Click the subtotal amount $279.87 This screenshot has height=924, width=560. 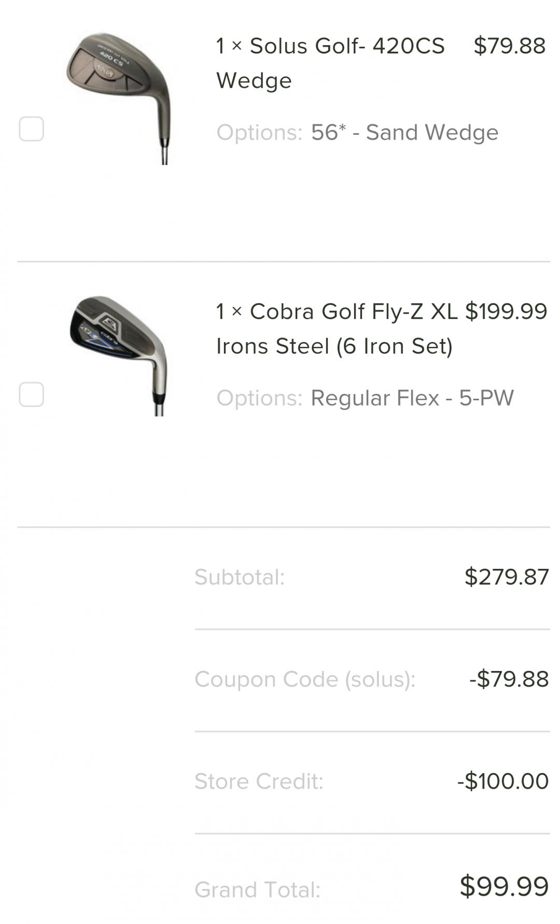point(507,577)
